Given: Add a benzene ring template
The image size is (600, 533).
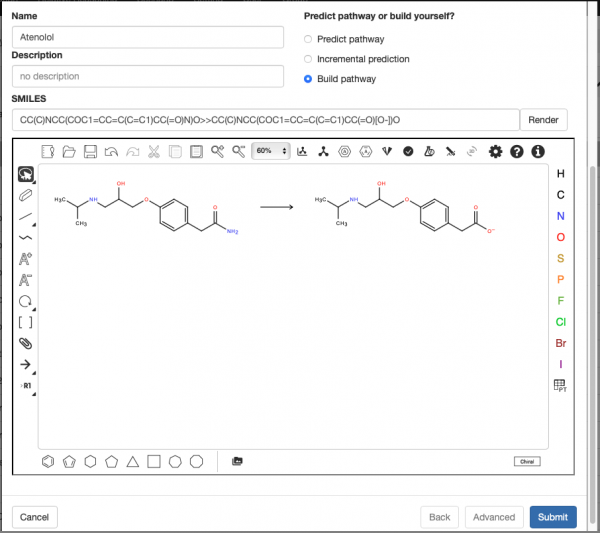Looking at the screenshot, I should click(x=48, y=461).
